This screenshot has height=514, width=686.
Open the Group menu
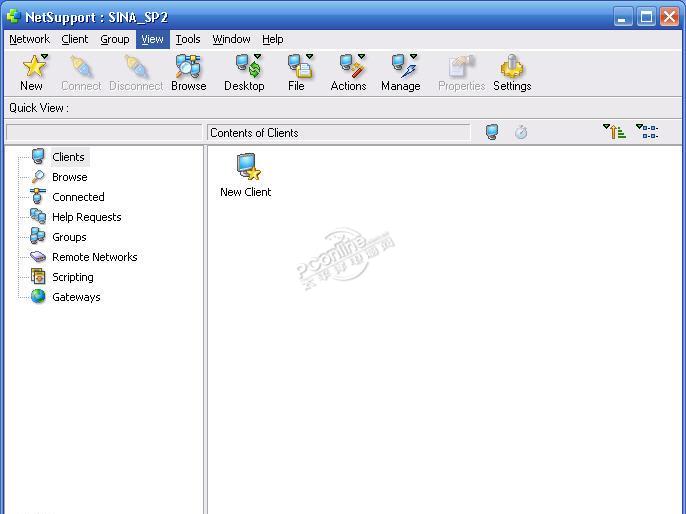click(x=115, y=39)
